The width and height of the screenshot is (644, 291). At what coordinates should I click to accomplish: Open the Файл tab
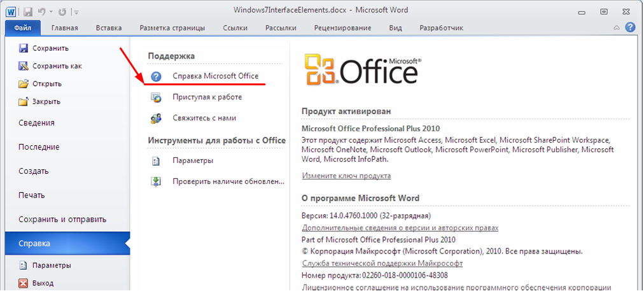[23, 28]
